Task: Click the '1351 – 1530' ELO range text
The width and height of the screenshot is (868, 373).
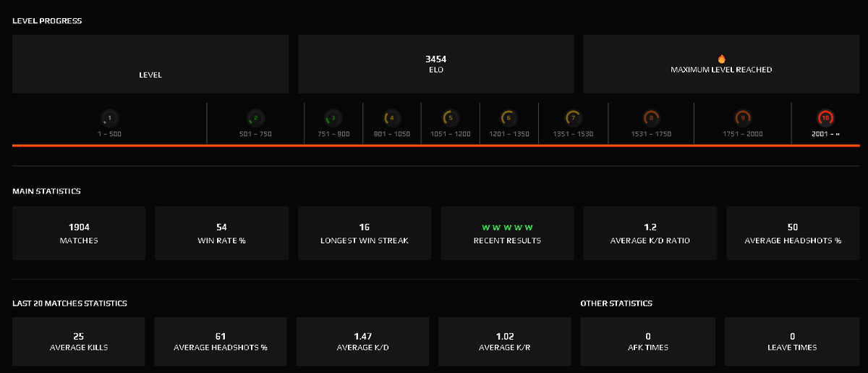Action: pos(572,135)
